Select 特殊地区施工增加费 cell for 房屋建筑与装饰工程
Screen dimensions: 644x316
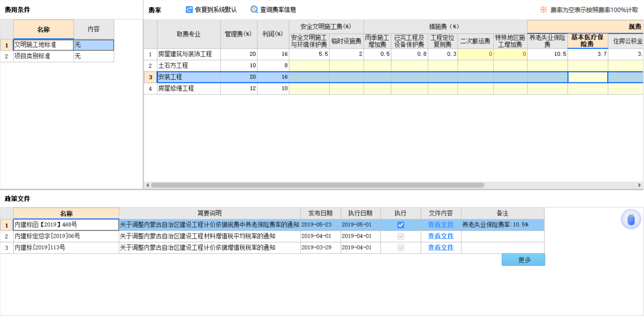coord(510,54)
